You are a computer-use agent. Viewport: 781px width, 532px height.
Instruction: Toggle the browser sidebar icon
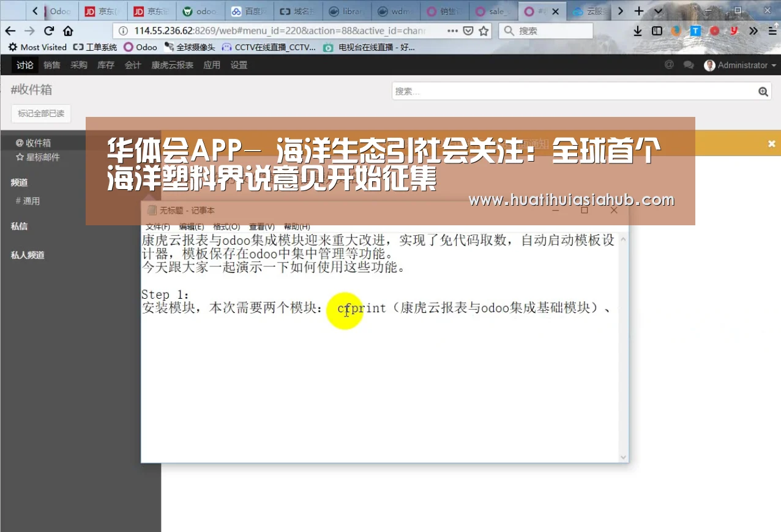[657, 31]
